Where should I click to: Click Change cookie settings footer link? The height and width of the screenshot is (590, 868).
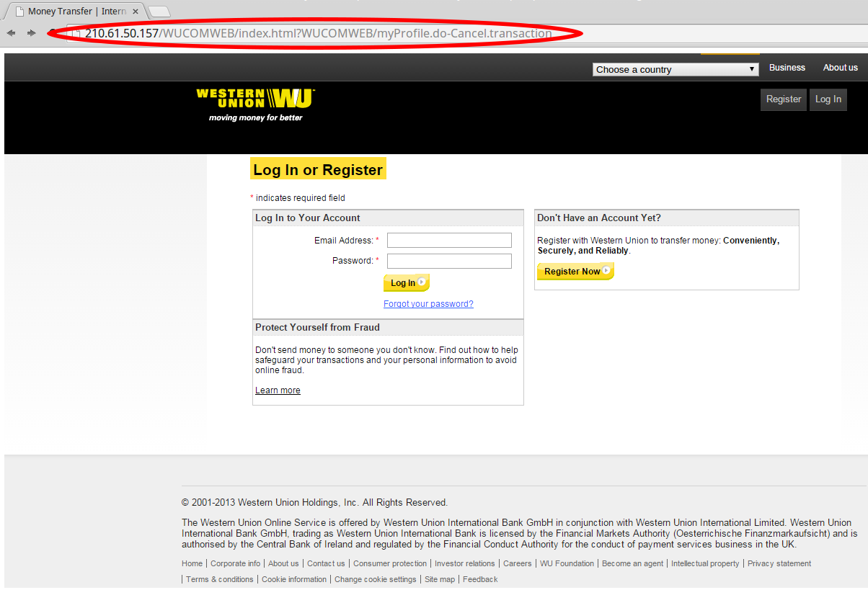[x=375, y=579]
